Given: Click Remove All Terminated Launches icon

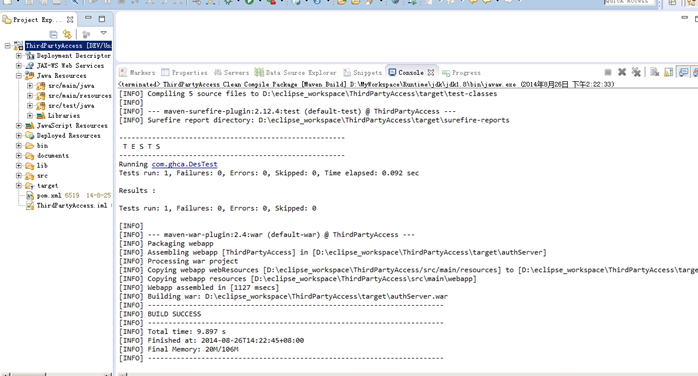Looking at the screenshot, I should click(x=636, y=72).
